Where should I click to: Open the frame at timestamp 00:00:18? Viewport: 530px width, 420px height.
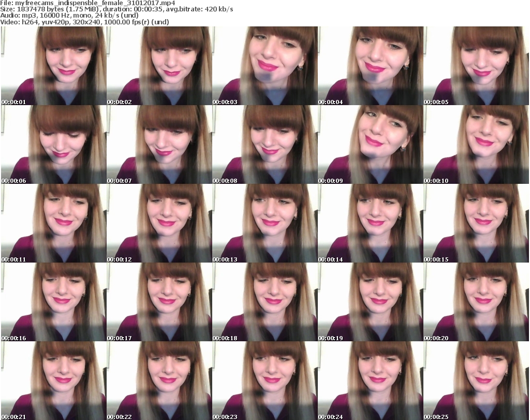pyautogui.click(x=264, y=302)
